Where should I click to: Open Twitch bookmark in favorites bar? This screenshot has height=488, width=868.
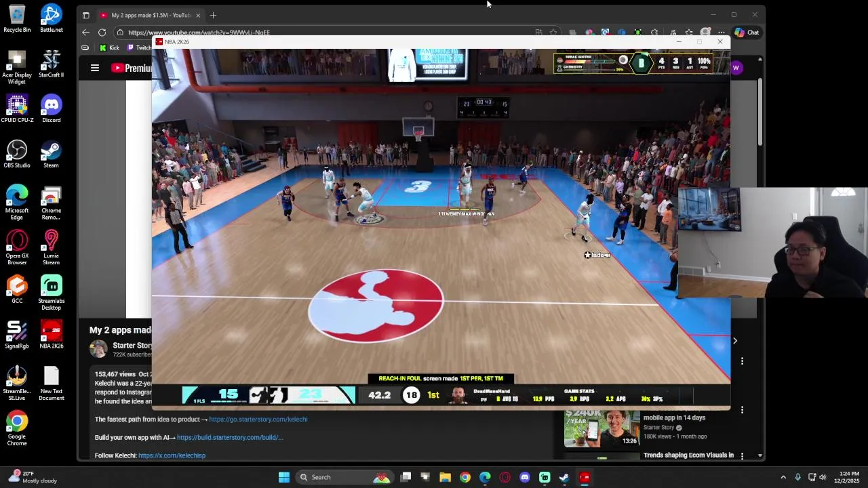pos(140,47)
